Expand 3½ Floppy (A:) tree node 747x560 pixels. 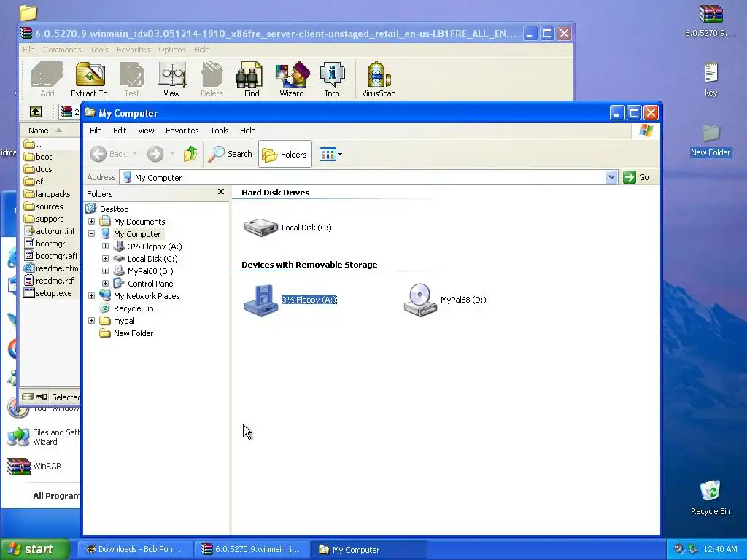[x=105, y=246]
